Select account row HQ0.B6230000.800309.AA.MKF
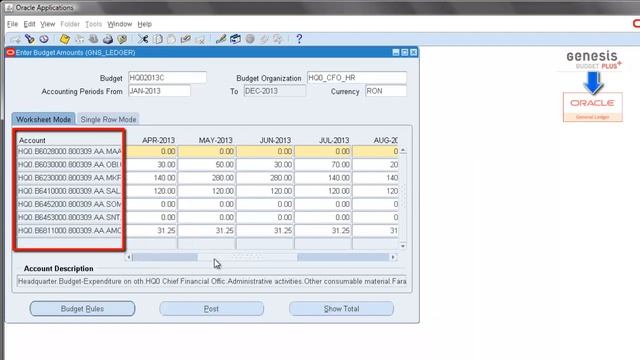 pyautogui.click(x=69, y=178)
